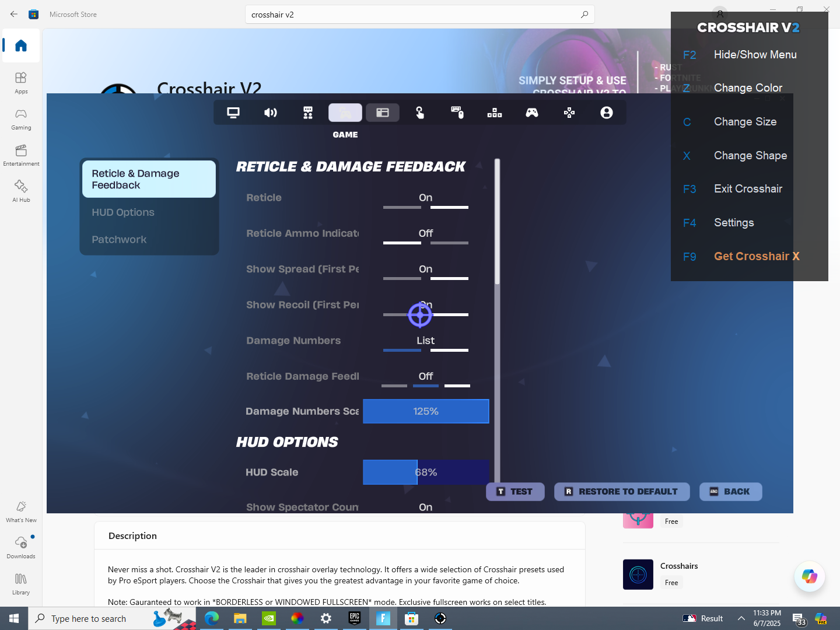Screen dimensions: 840x630
Task: Click the Store search magnifier icon
Action: 584,15
